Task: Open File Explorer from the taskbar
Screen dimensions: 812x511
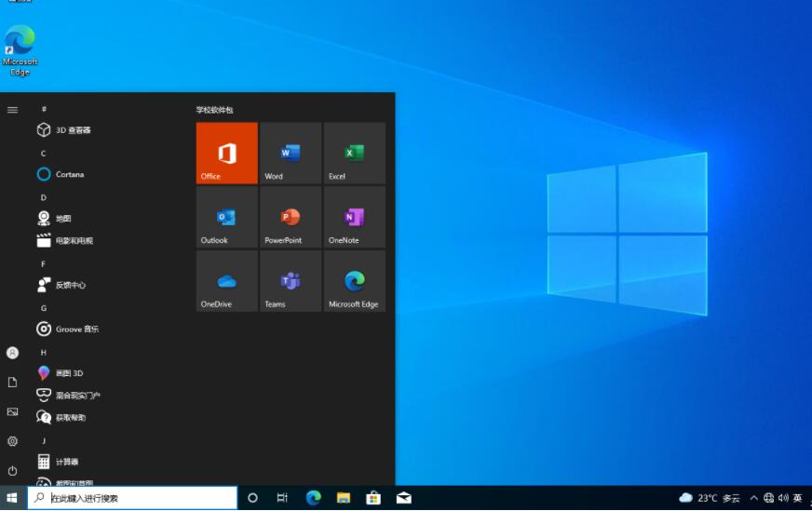Action: click(344, 498)
